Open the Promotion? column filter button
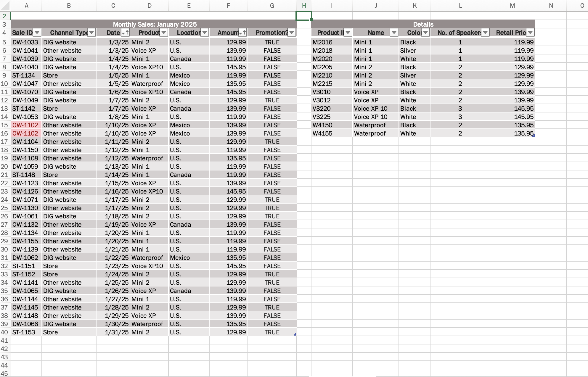Image resolution: width=588 pixels, height=377 pixels. click(x=292, y=33)
